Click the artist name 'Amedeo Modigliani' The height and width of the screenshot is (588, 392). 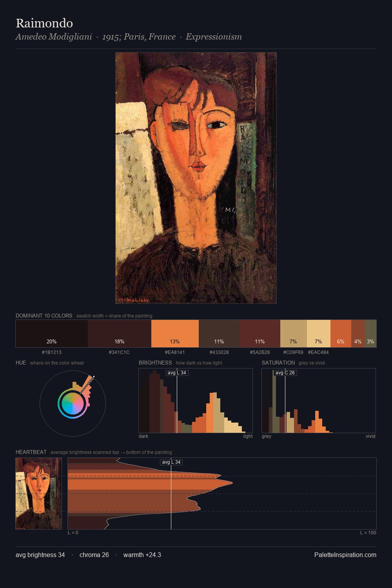click(54, 37)
